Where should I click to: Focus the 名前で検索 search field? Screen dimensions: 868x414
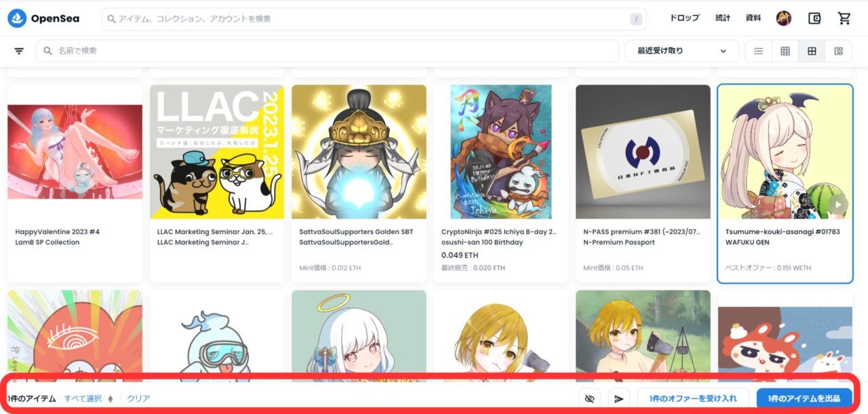(328, 51)
